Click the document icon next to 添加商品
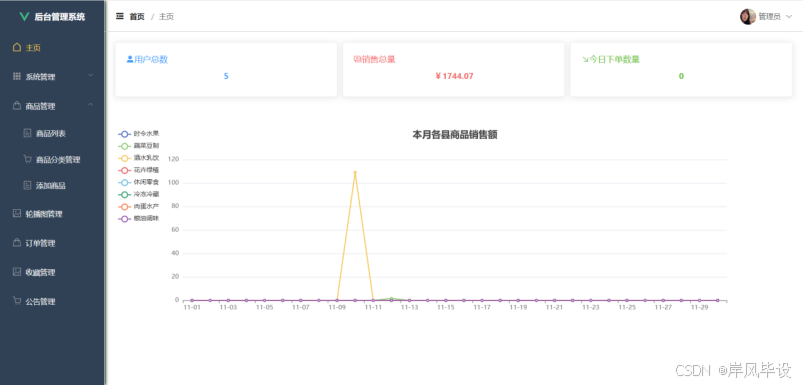803x386 pixels. [x=27, y=185]
